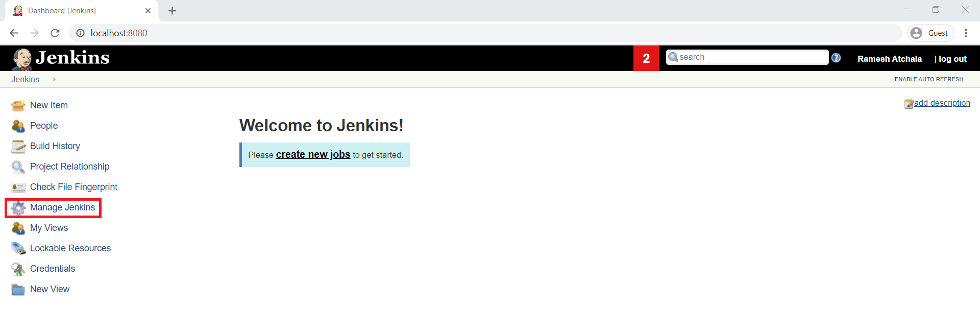This screenshot has height=309, width=980.
Task: Reload the page with the refresh icon
Action: pos(55,33)
